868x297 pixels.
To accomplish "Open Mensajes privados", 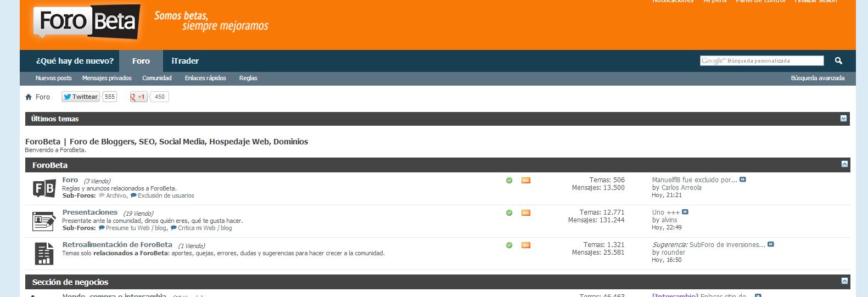I will tap(107, 78).
